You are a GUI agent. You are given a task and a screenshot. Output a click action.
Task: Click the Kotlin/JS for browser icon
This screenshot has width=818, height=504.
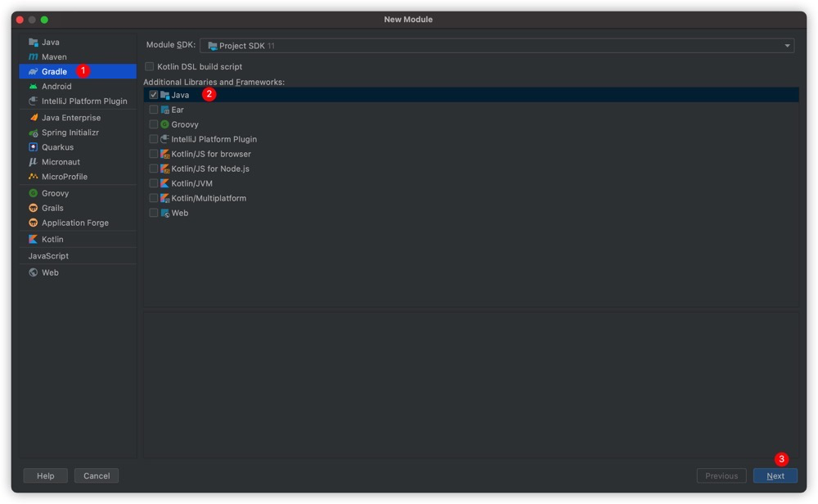[165, 154]
